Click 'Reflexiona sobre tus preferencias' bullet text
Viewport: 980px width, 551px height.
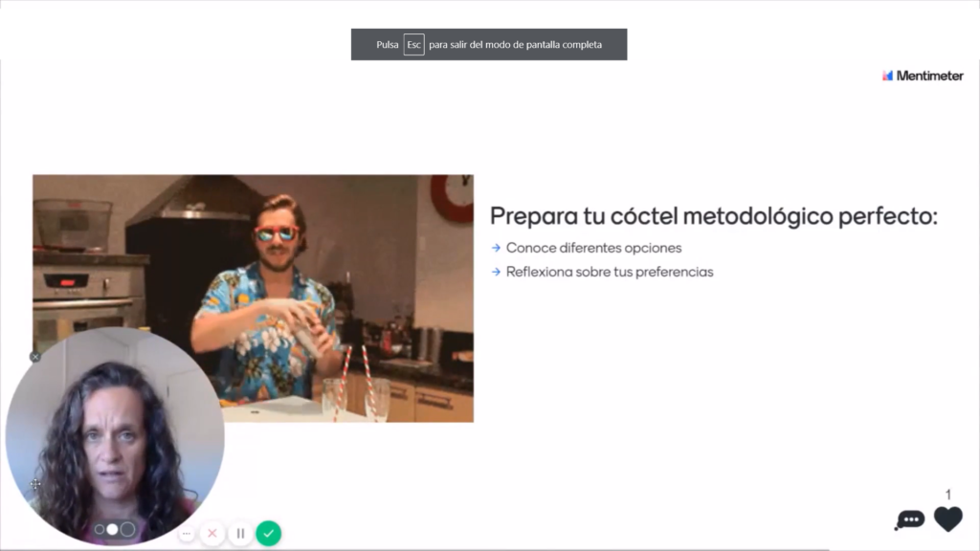pos(610,272)
